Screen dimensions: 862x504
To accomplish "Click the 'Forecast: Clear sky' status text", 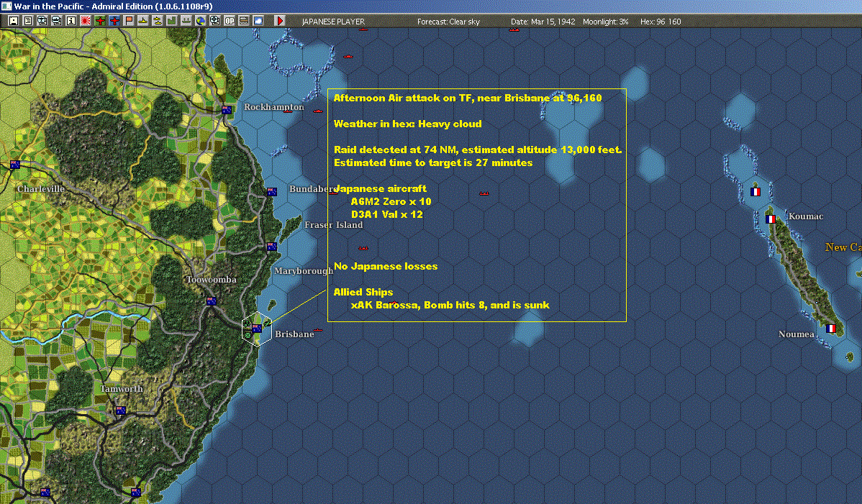I will pyautogui.click(x=448, y=22).
